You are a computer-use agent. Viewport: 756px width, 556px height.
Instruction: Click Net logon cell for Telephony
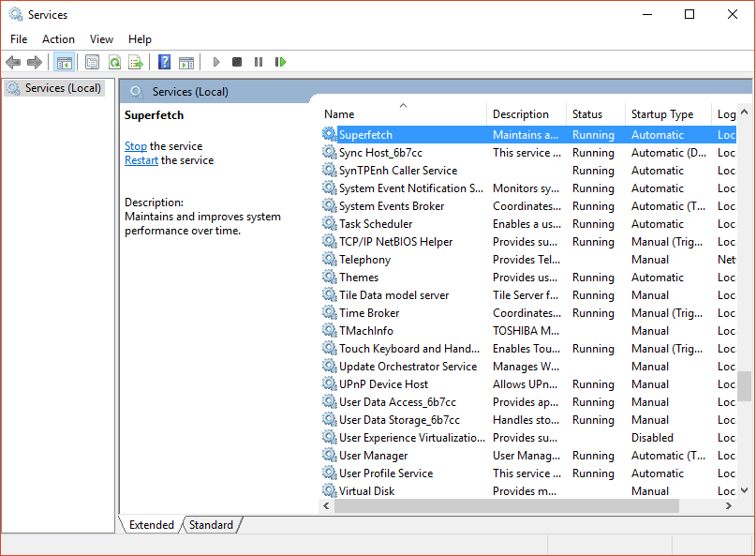tap(726, 259)
